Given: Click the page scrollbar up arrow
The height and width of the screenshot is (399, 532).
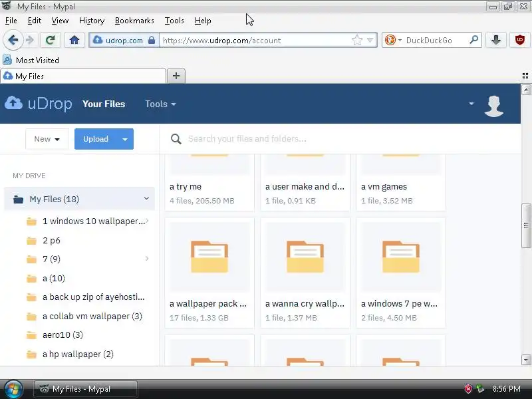Looking at the screenshot, I should tap(526, 90).
